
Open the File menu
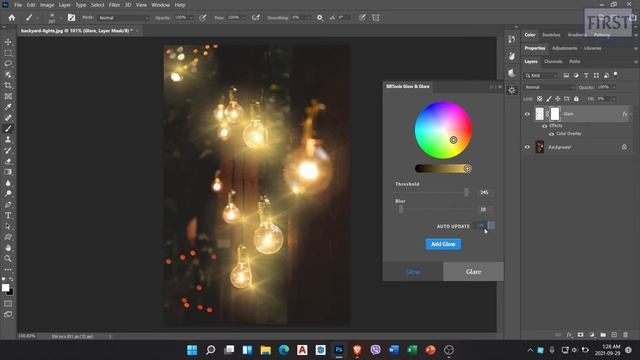[18, 5]
